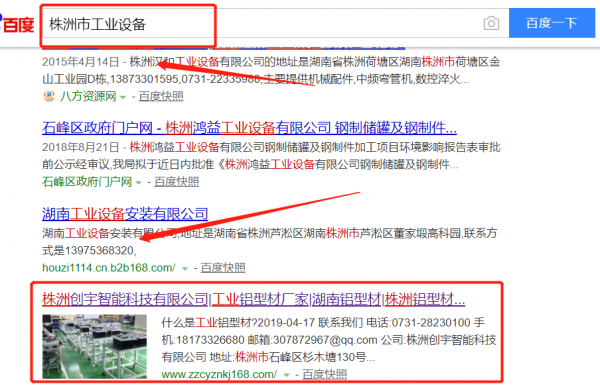Click the houzi1114.cn.b2b168.com green URL
Screen dimensions: 600x392
[x=109, y=268]
